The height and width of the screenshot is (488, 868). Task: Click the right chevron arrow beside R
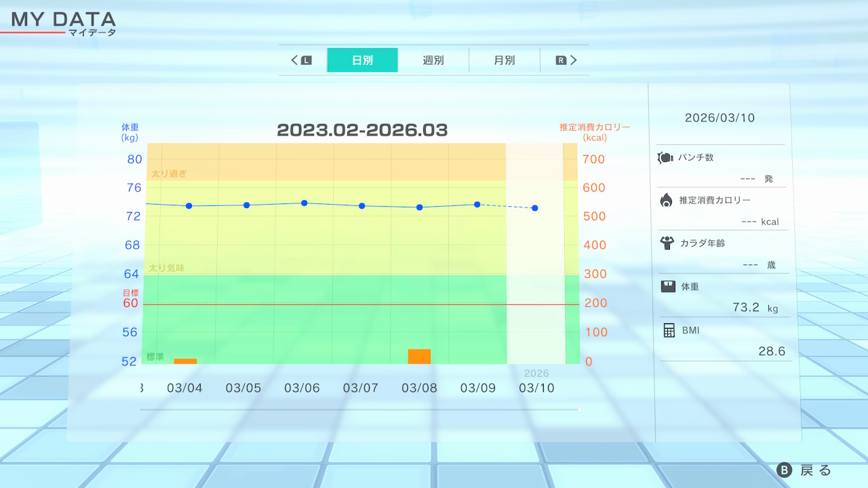pos(574,60)
